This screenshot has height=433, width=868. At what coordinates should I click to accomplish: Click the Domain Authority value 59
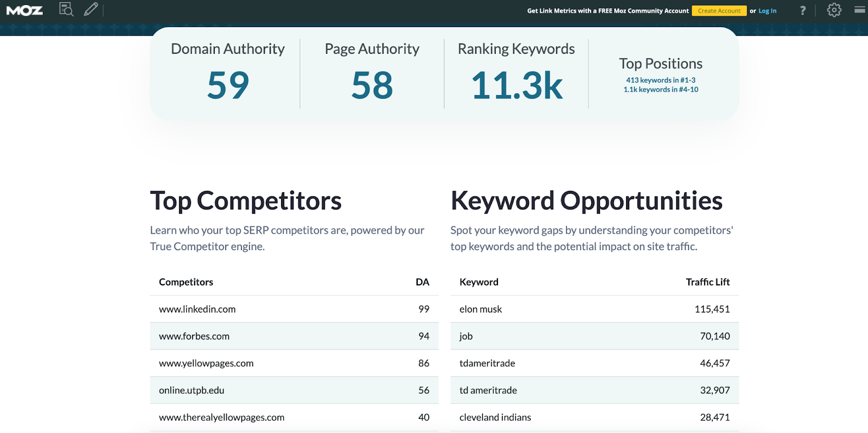point(228,85)
